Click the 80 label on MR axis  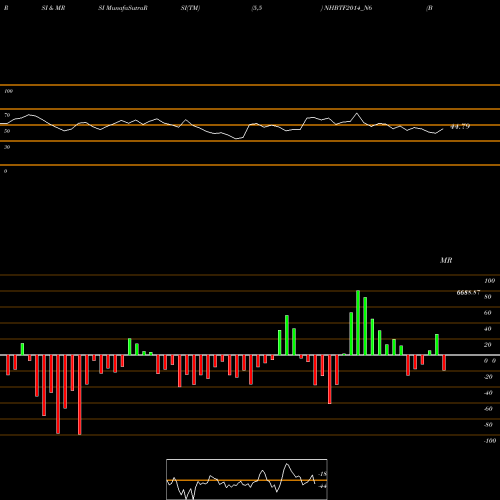click(488, 297)
